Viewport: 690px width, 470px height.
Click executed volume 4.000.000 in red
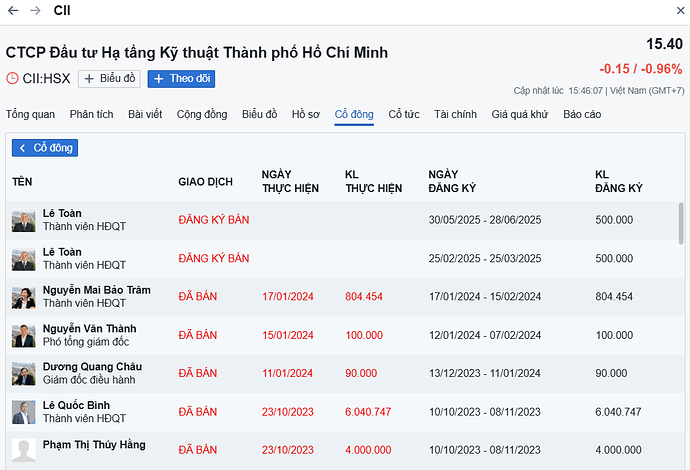368,450
